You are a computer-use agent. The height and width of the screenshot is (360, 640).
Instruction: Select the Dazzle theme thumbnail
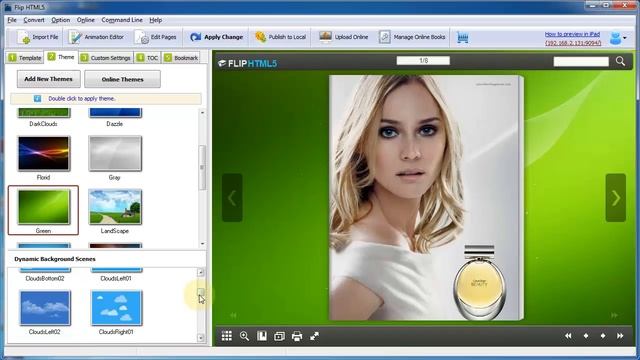click(x=115, y=113)
